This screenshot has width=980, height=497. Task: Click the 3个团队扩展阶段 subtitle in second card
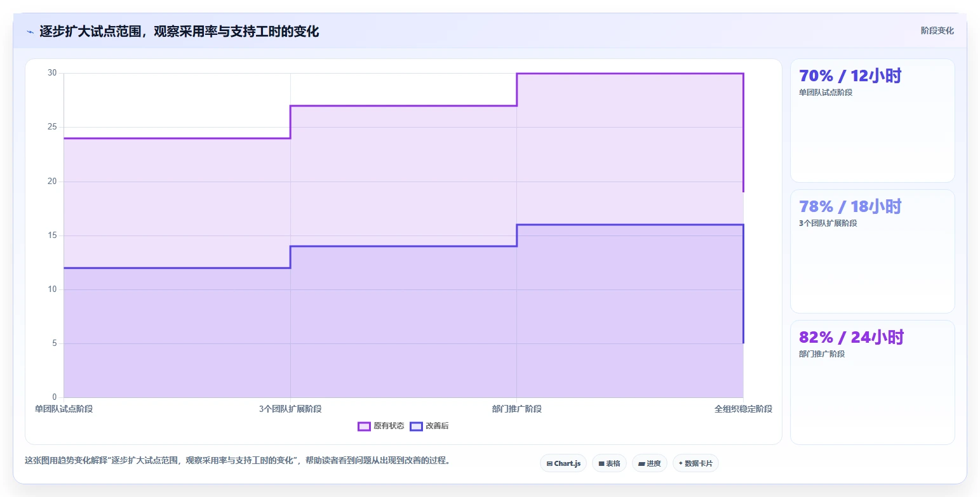pos(828,223)
